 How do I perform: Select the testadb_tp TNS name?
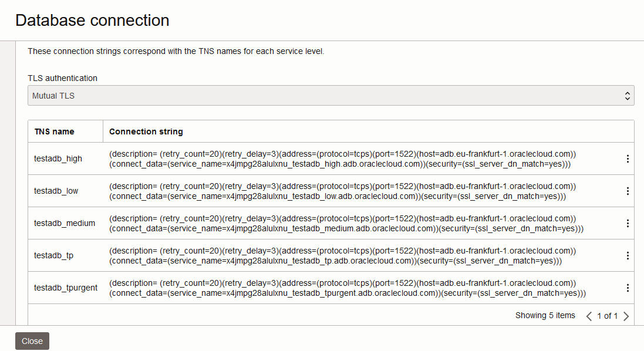(x=54, y=256)
